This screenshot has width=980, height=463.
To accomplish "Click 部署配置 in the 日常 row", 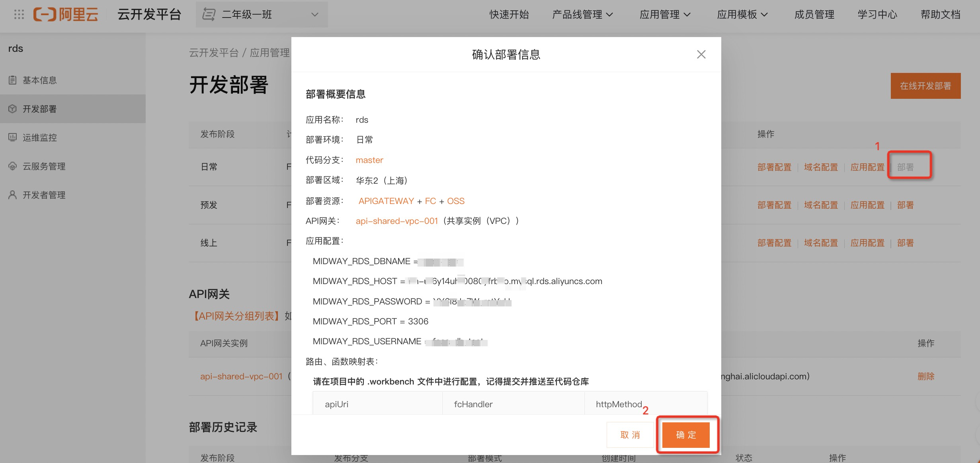I will point(774,167).
